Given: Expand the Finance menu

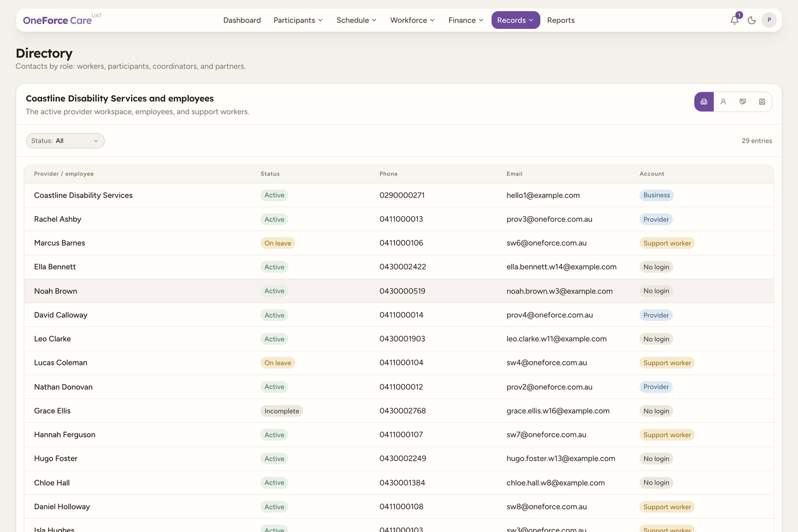Looking at the screenshot, I should tap(466, 20).
